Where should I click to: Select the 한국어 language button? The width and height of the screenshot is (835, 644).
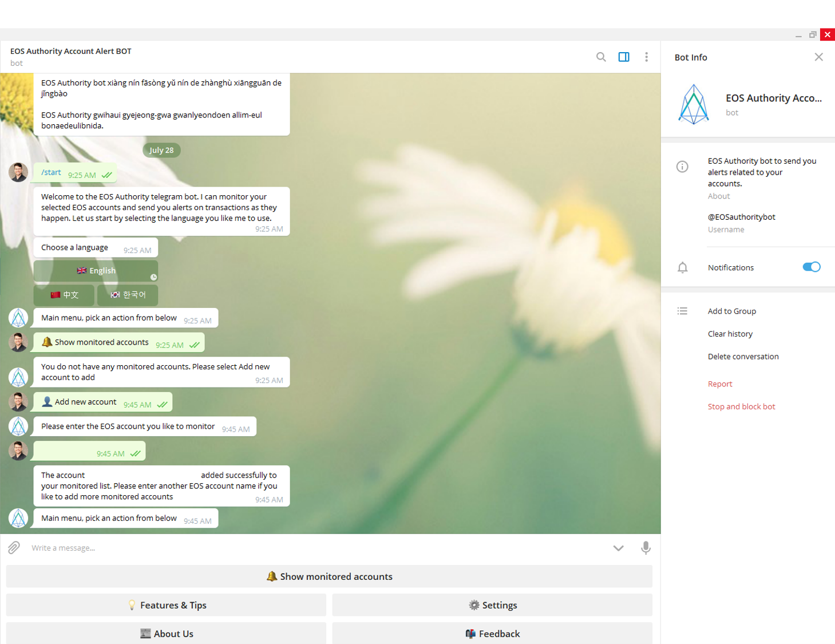tap(128, 295)
